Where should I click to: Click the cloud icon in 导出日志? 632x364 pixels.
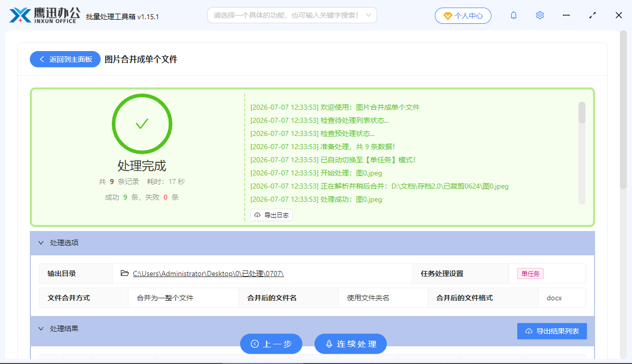257,215
